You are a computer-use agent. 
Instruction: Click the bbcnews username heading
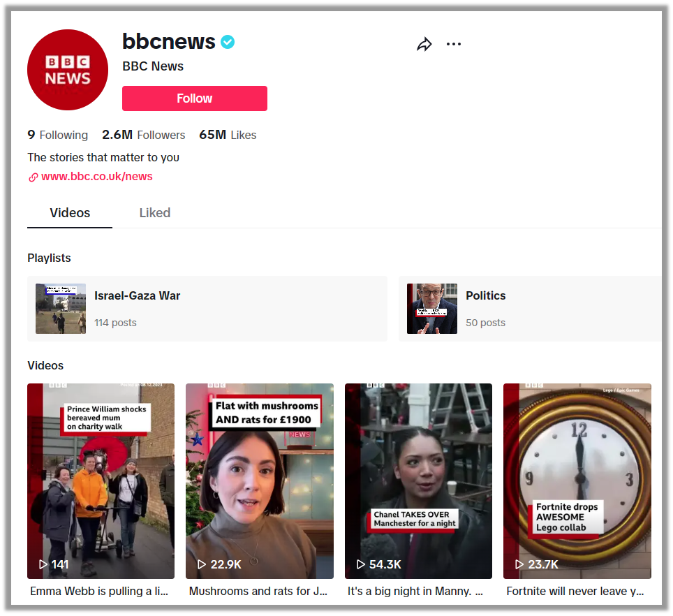pos(169,42)
